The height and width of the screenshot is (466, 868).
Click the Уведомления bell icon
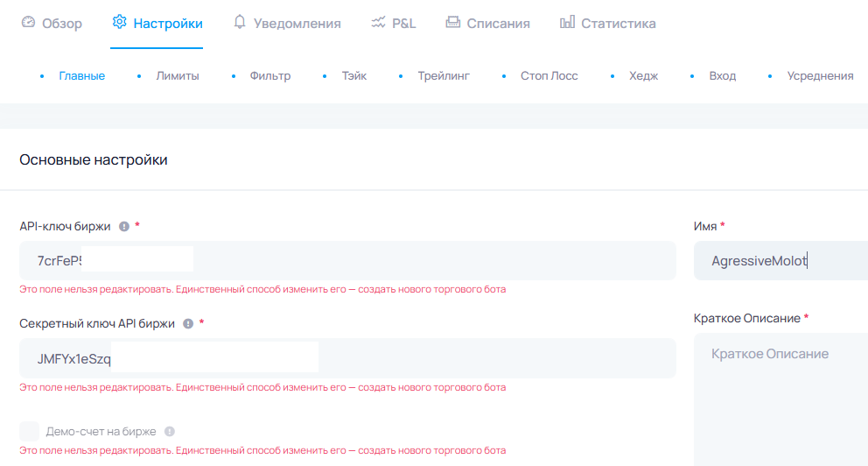pos(240,23)
